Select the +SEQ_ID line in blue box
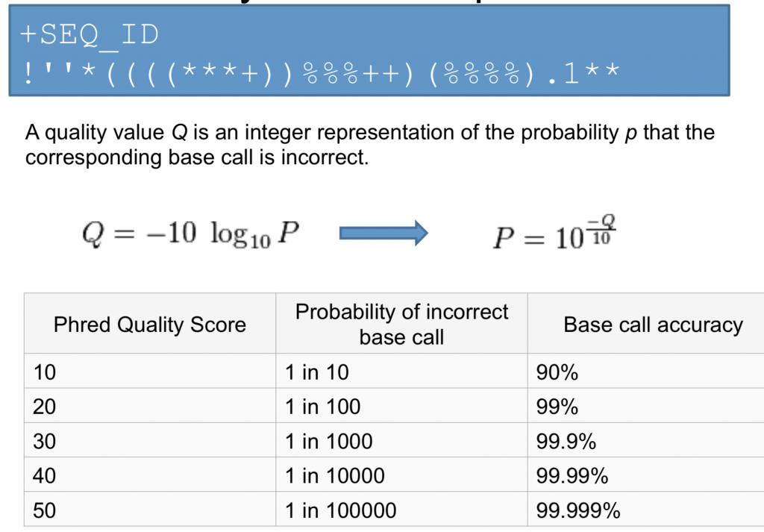 [90, 34]
